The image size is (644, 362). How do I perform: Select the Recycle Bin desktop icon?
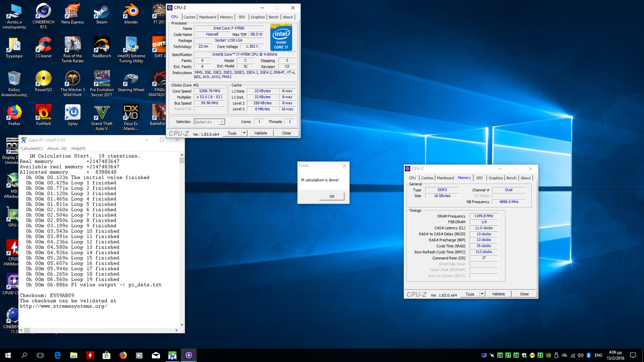(x=14, y=83)
